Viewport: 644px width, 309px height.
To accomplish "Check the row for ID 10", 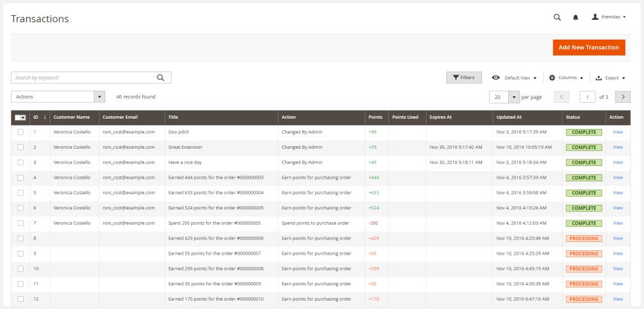I will [x=20, y=269].
